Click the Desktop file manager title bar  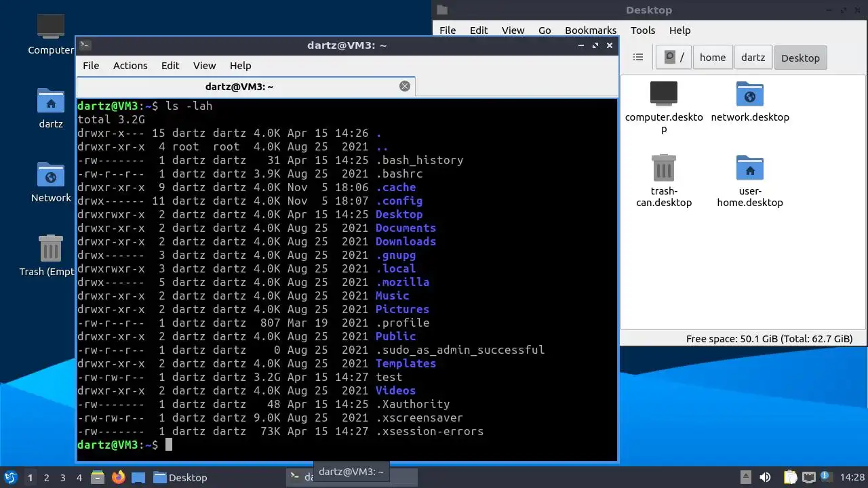pos(649,10)
